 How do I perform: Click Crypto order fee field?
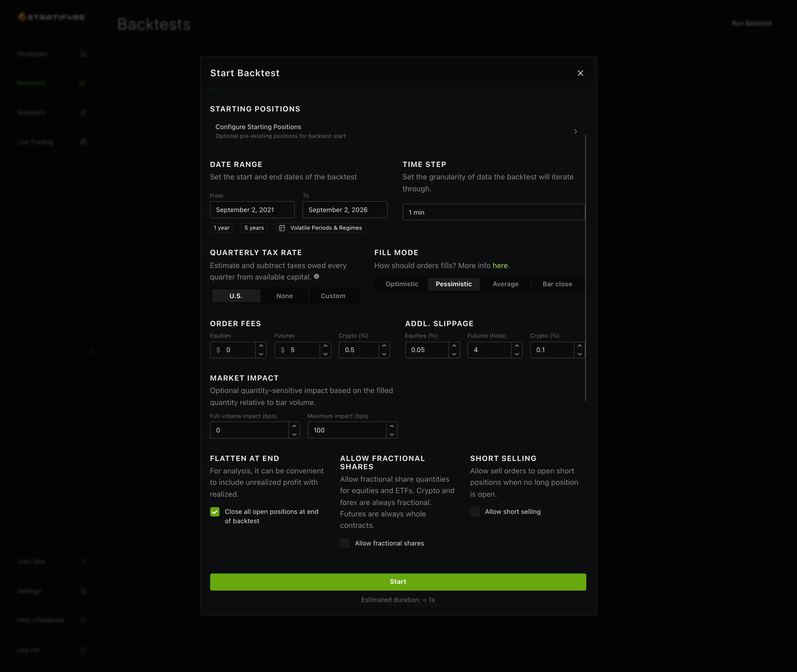point(359,350)
